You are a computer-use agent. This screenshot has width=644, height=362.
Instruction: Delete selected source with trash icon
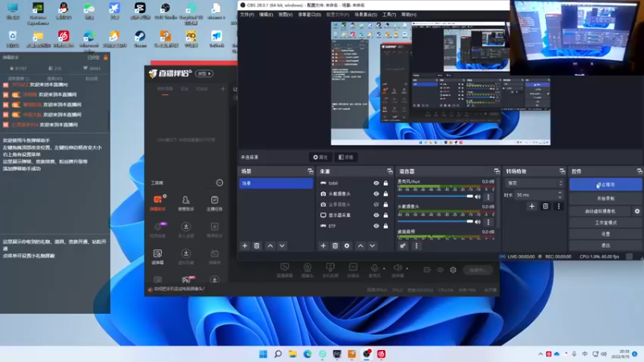pos(335,246)
